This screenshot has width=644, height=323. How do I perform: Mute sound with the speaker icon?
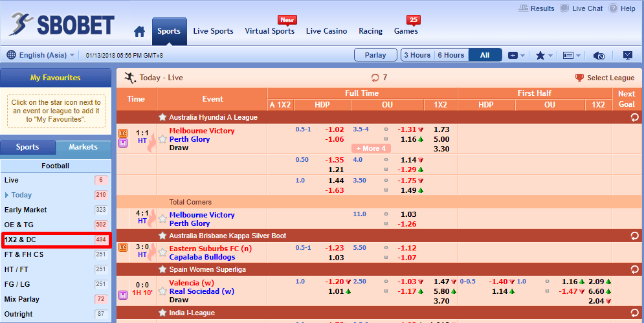pos(599,56)
